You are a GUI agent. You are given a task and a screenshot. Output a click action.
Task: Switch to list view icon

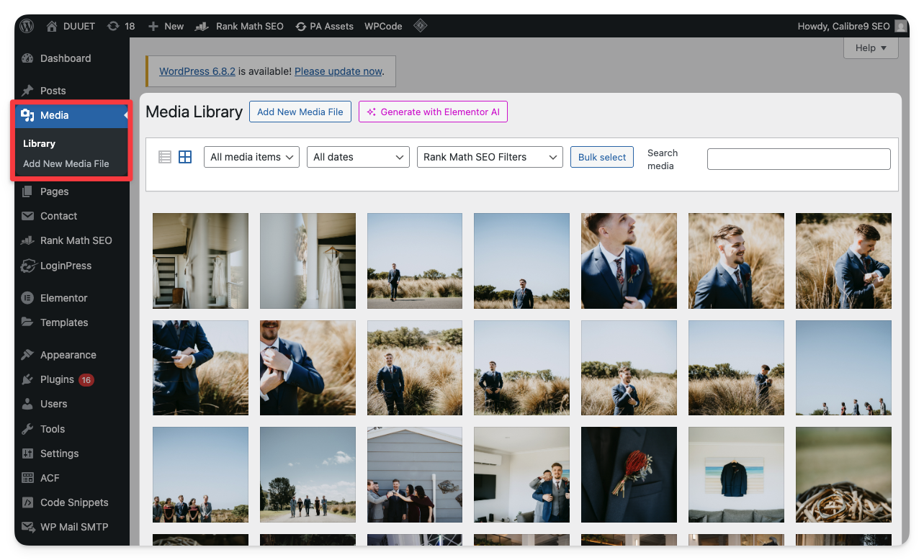[x=165, y=157]
